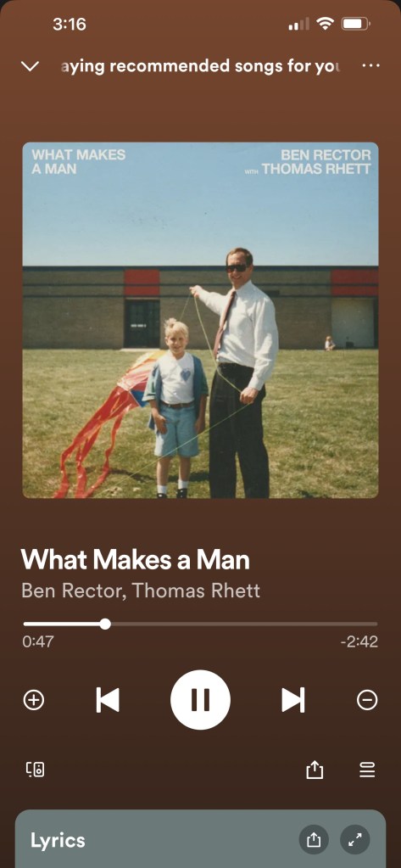Toggle remaining time display at -2:42
Image resolution: width=401 pixels, height=868 pixels.
pyautogui.click(x=359, y=642)
